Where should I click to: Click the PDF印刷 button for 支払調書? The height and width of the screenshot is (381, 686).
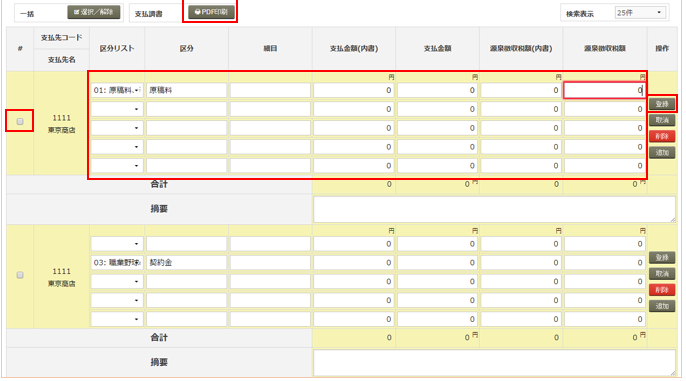pos(211,12)
